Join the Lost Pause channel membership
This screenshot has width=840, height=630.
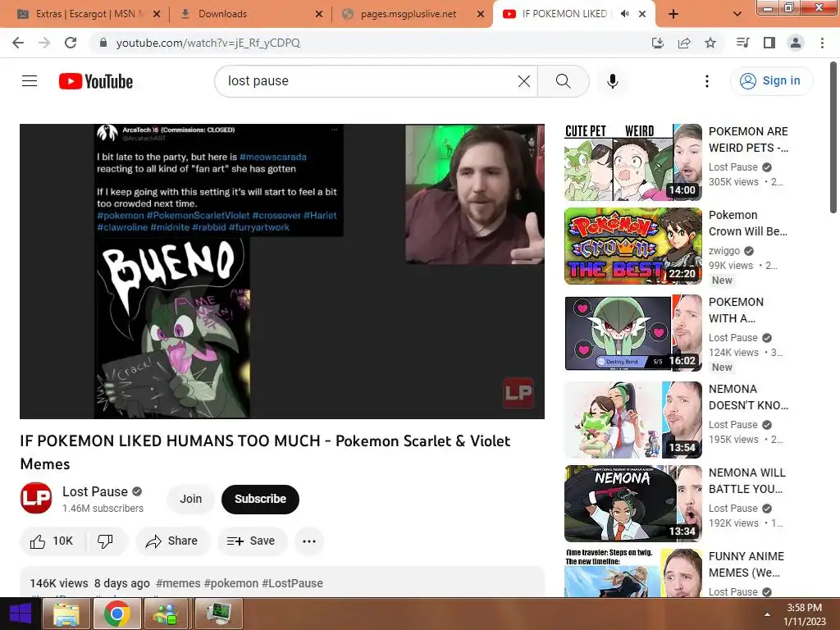pos(190,499)
